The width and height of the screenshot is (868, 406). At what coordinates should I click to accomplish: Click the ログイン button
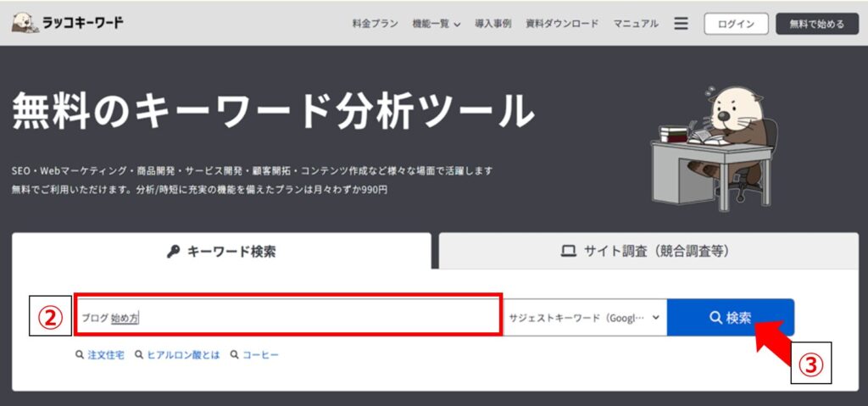pyautogui.click(x=737, y=24)
